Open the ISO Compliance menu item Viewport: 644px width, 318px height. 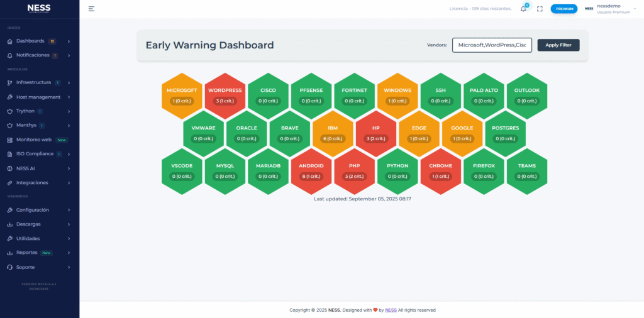click(35, 154)
